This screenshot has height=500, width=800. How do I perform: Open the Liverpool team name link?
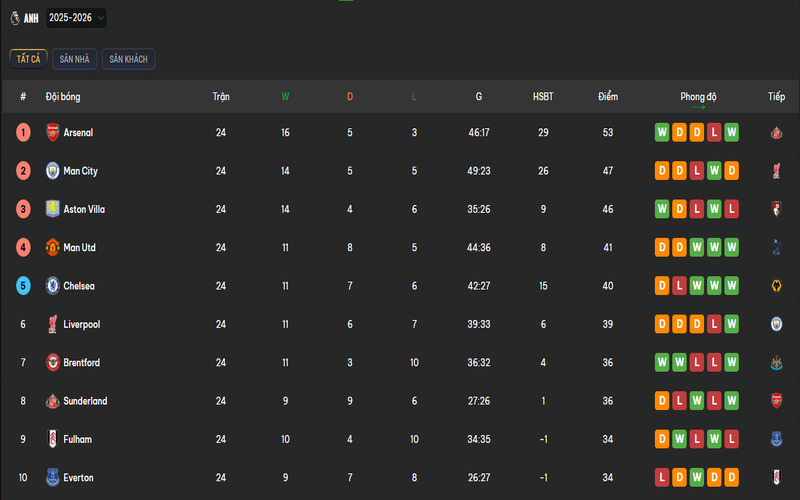(x=81, y=324)
